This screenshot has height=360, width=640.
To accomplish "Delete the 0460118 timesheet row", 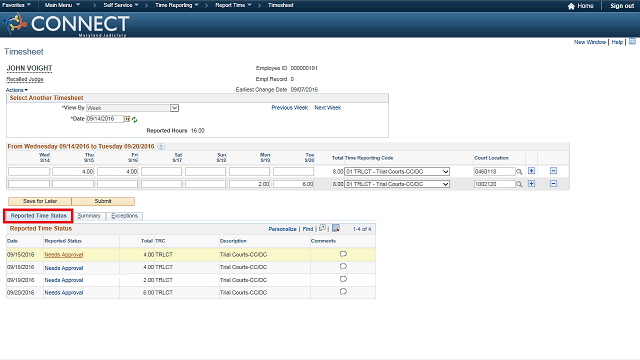I will [553, 171].
